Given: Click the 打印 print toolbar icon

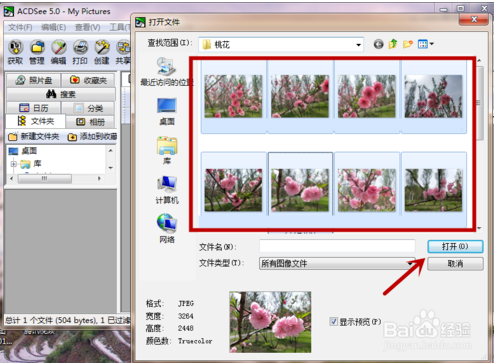Looking at the screenshot, I should (x=80, y=52).
